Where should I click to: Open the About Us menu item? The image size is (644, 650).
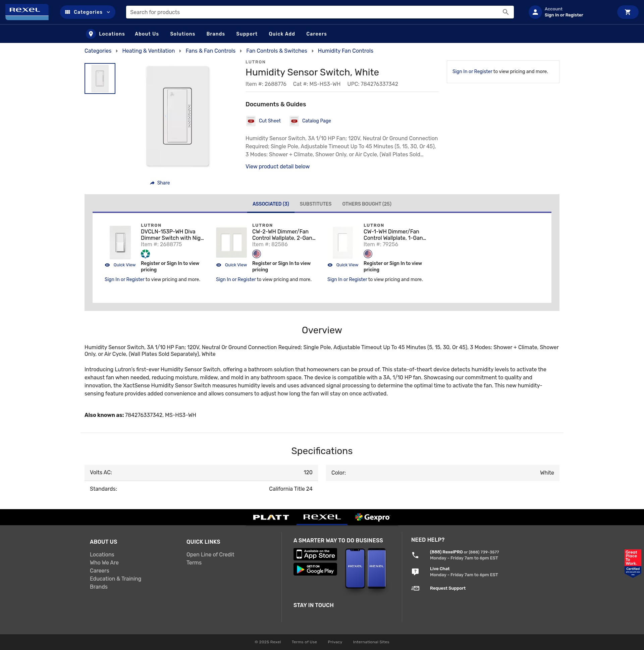[147, 34]
